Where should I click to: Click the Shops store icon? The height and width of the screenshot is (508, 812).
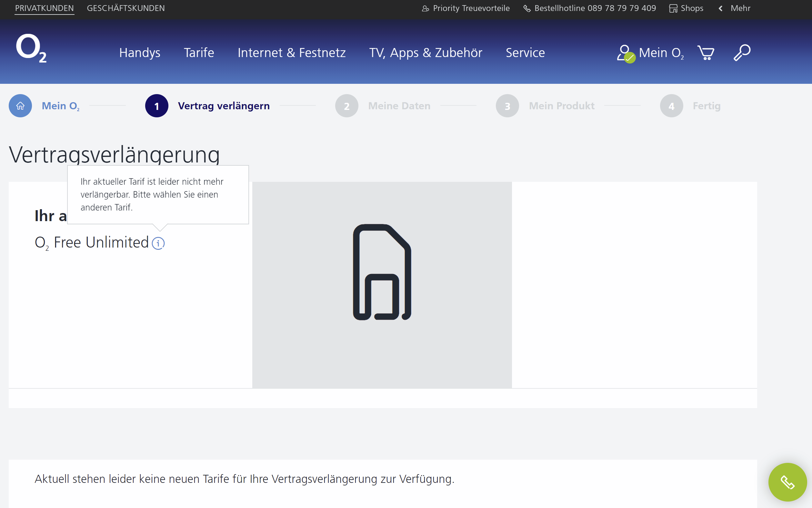673,8
